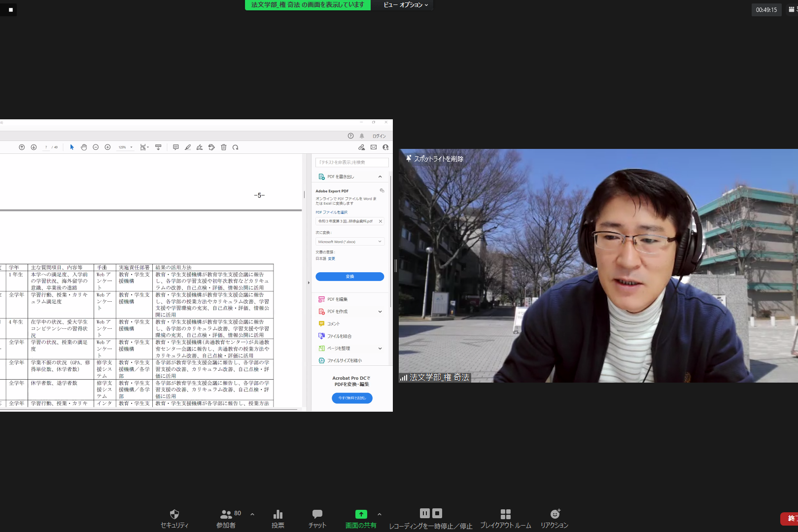Expand the screen share options caret

(380, 514)
